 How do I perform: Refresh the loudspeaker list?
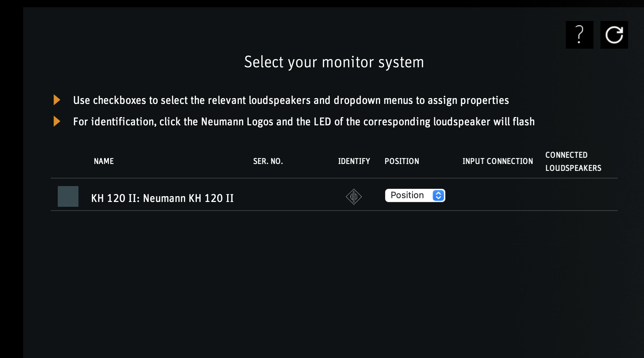614,35
